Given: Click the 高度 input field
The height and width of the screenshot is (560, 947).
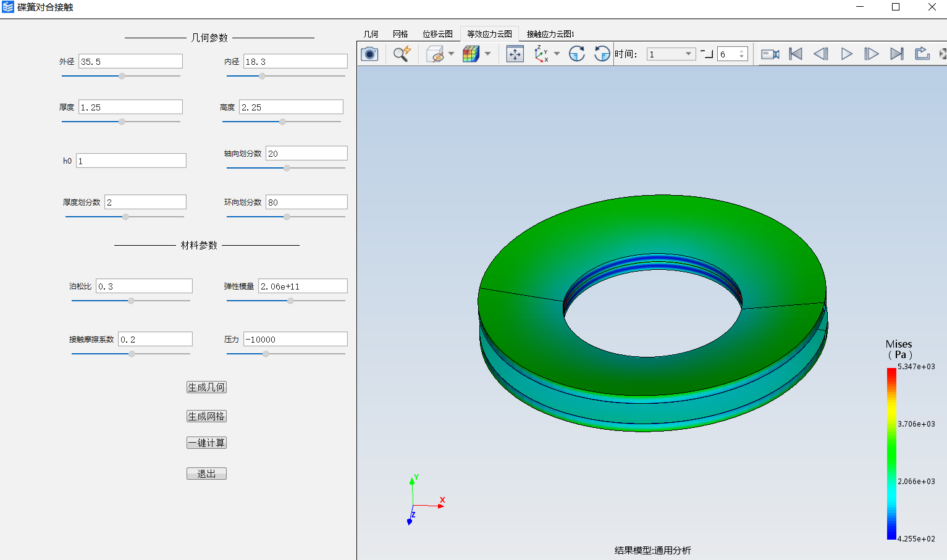Looking at the screenshot, I should pos(291,107).
